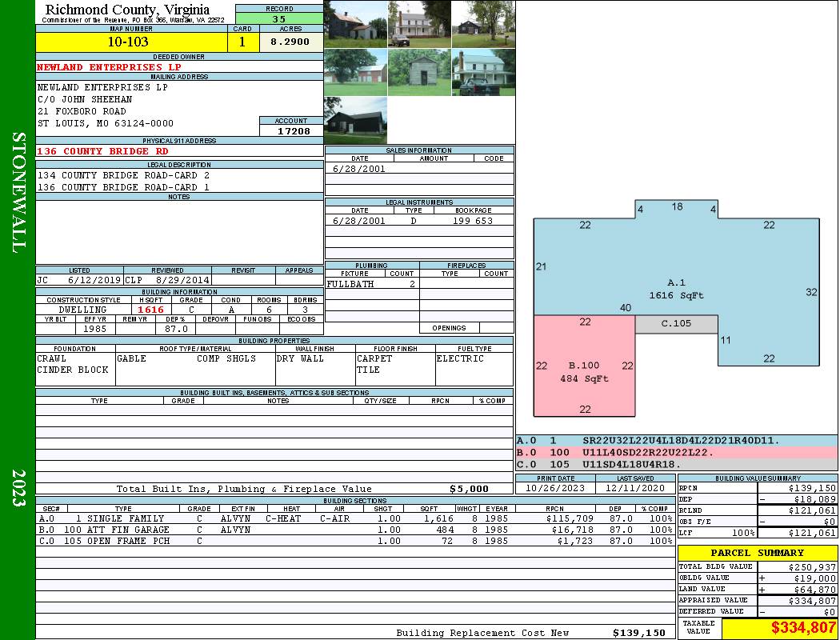Click wall finish DRY WALL

click(300, 358)
